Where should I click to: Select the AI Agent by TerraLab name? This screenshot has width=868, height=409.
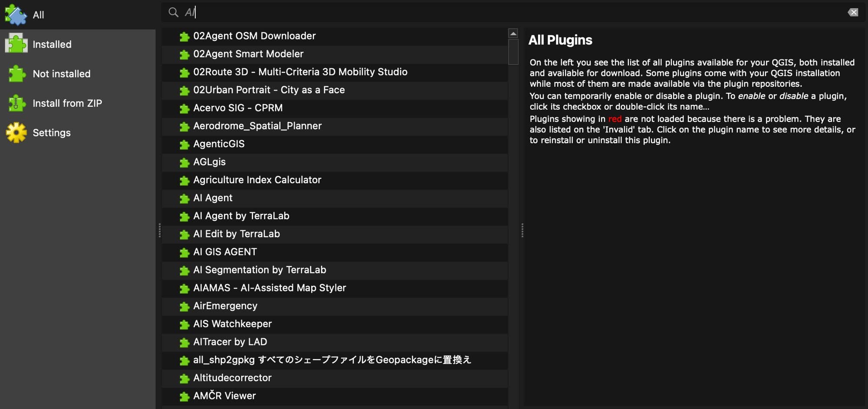[241, 216]
